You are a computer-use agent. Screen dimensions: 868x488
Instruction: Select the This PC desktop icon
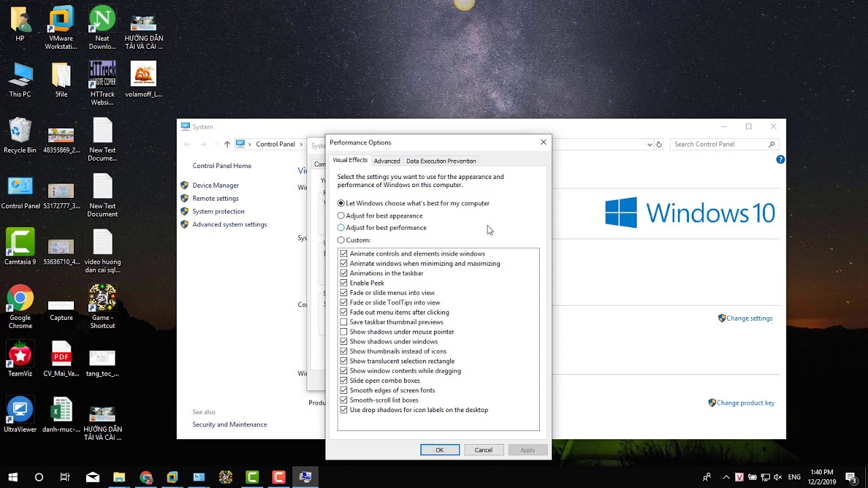tap(20, 80)
